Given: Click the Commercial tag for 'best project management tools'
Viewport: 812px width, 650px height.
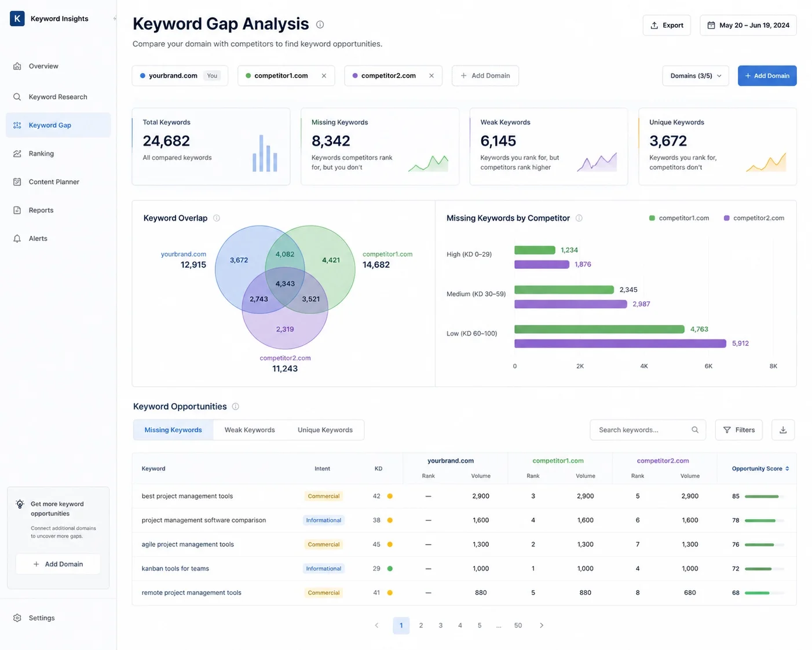Looking at the screenshot, I should tap(324, 496).
